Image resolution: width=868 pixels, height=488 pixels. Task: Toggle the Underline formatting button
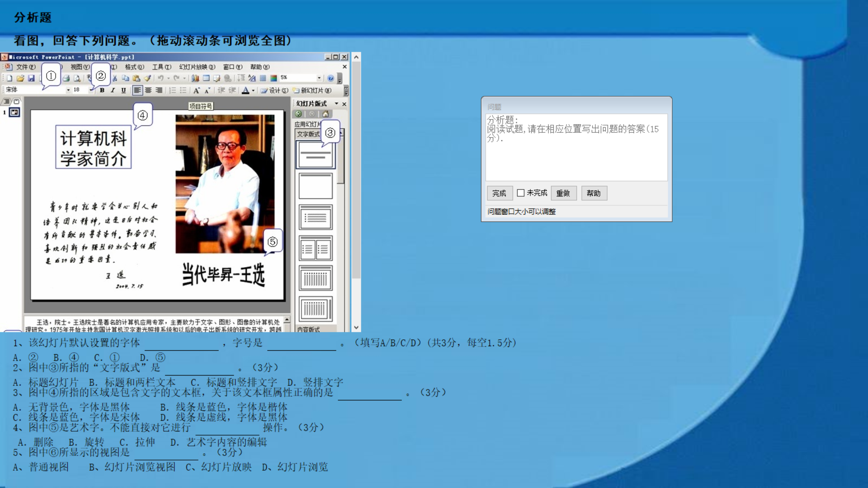click(x=123, y=90)
